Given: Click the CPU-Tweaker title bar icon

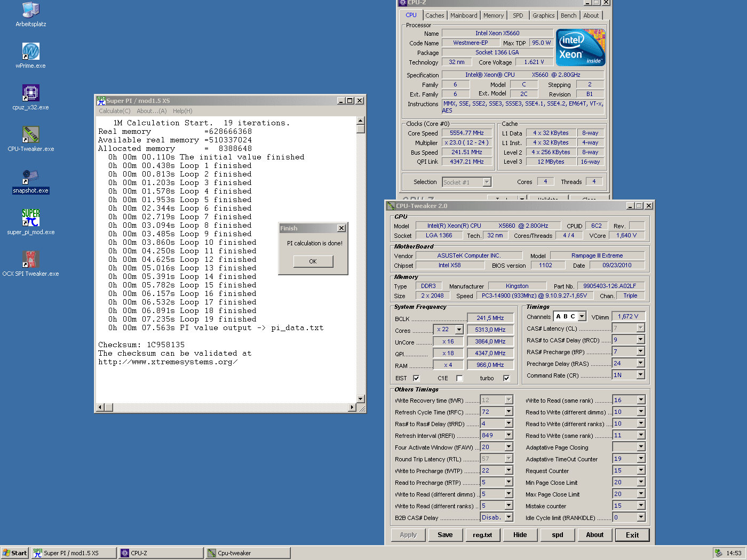Looking at the screenshot, I should click(x=391, y=205).
